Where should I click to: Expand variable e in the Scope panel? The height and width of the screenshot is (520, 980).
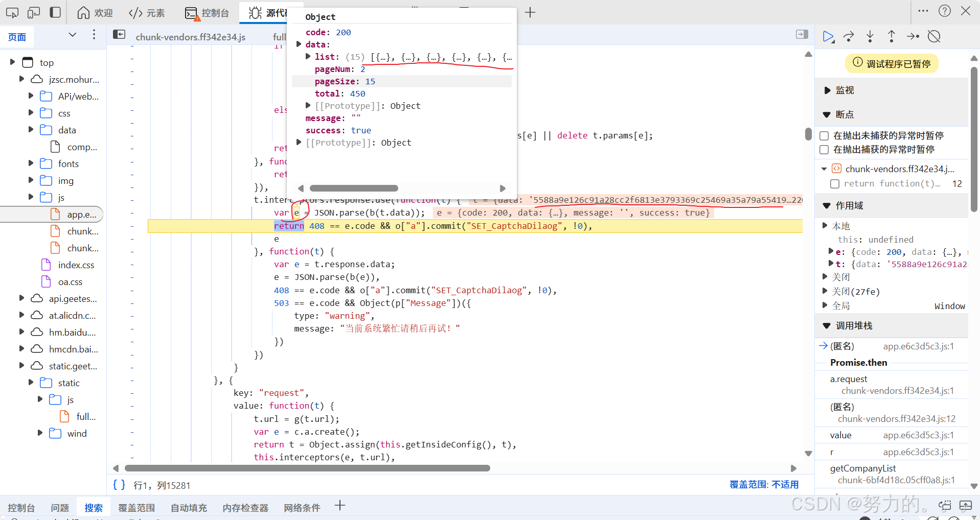click(x=831, y=252)
